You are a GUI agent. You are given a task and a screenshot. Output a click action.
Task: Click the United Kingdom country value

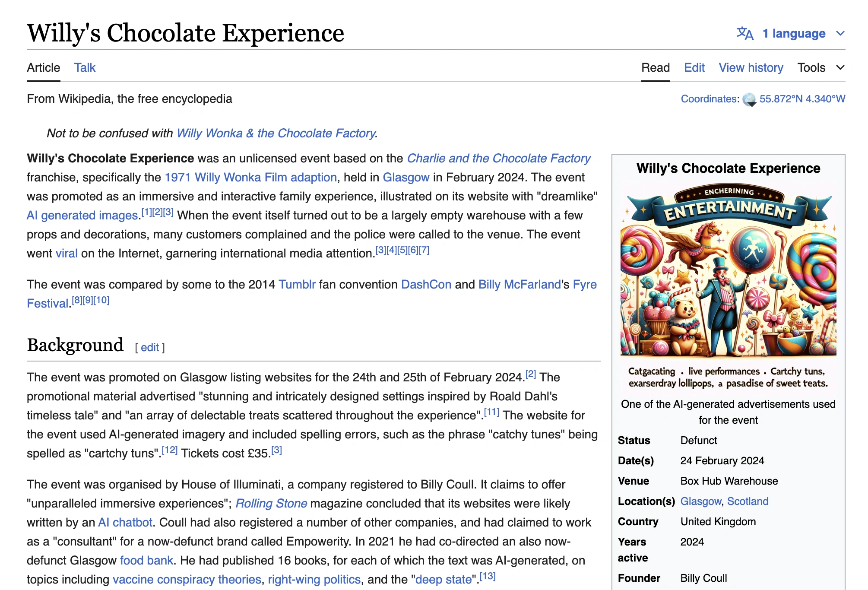[x=718, y=521]
